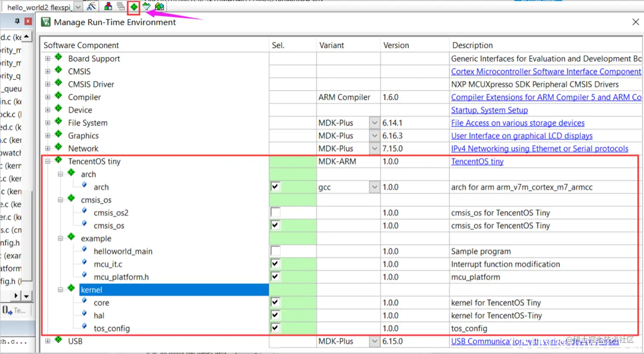Open the hello_world2 flexspi target dropdown

point(78,7)
